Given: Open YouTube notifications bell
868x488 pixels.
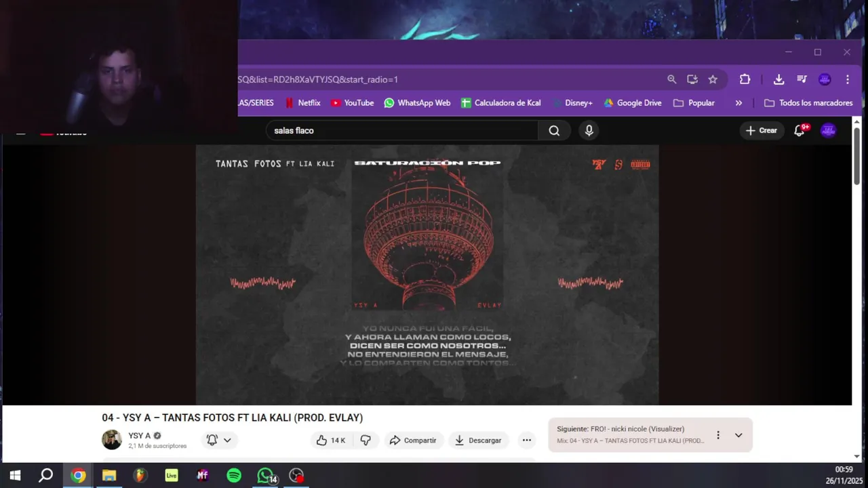Looking at the screenshot, I should 800,130.
